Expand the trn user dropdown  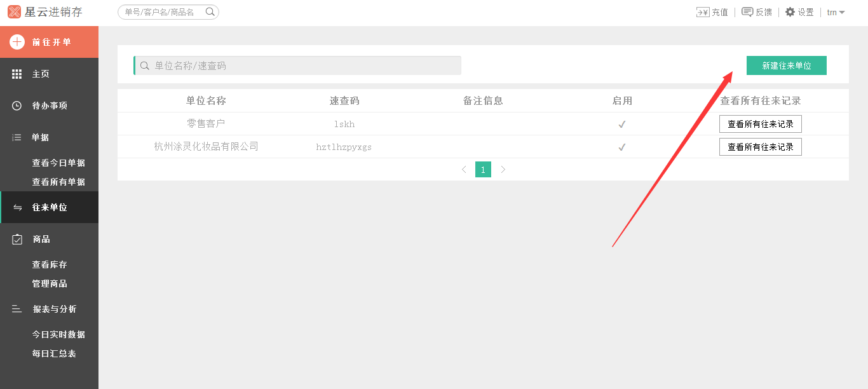[x=836, y=12]
